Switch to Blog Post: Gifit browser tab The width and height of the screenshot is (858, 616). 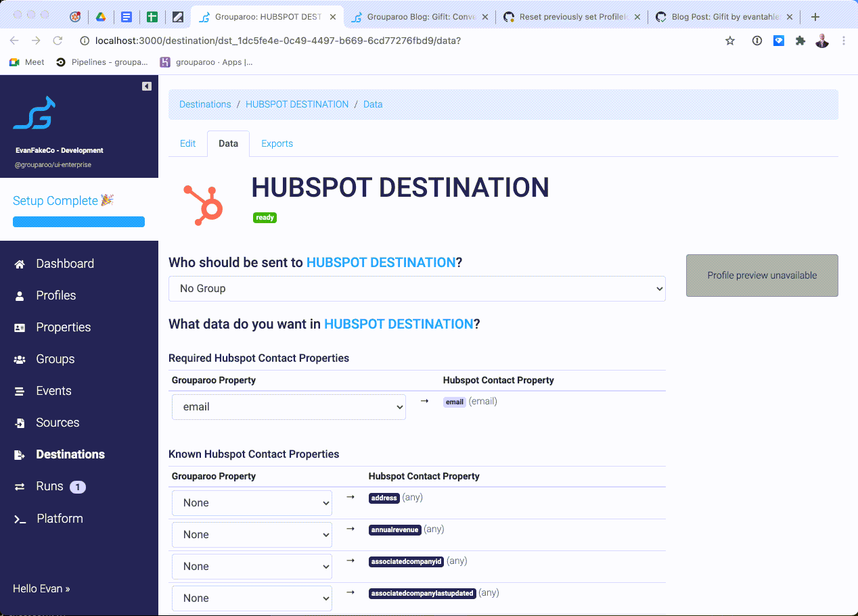tap(724, 17)
